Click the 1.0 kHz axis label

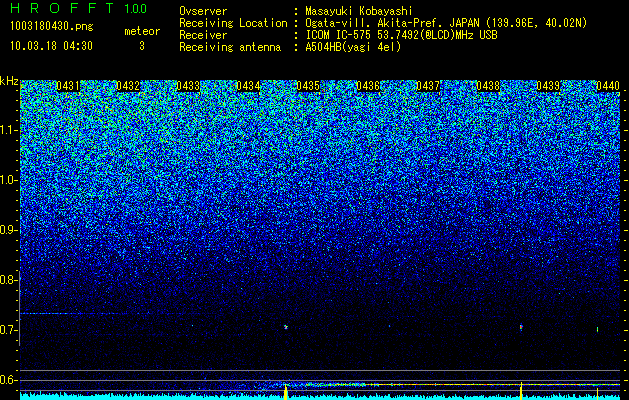point(8,180)
